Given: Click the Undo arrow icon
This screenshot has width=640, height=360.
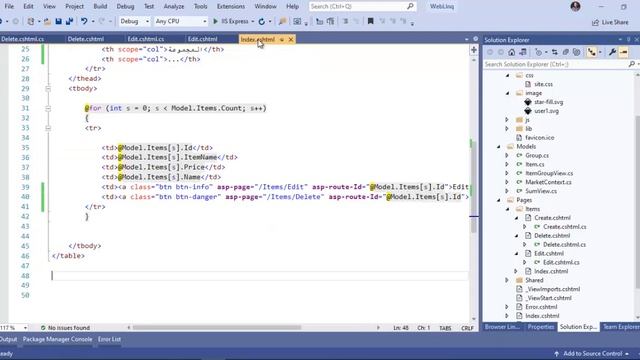Looking at the screenshot, I should [x=84, y=21].
